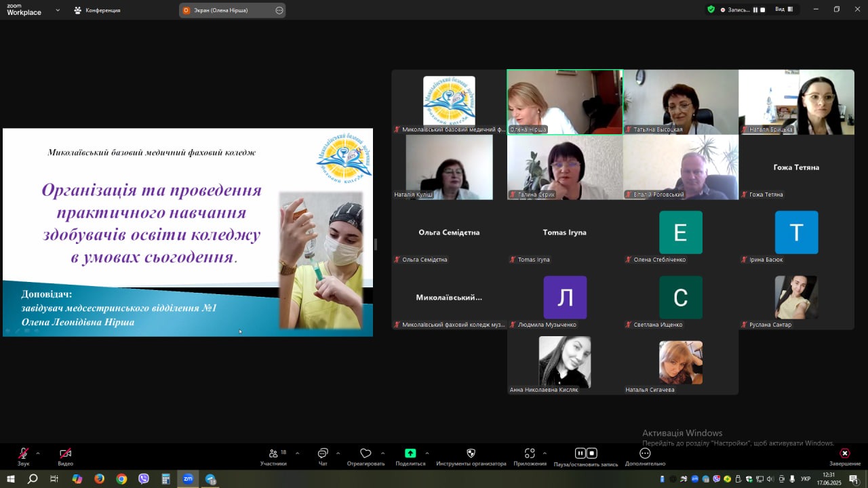Unmute microphone with the Звук button
Viewport: 868px width, 488px height.
24,454
